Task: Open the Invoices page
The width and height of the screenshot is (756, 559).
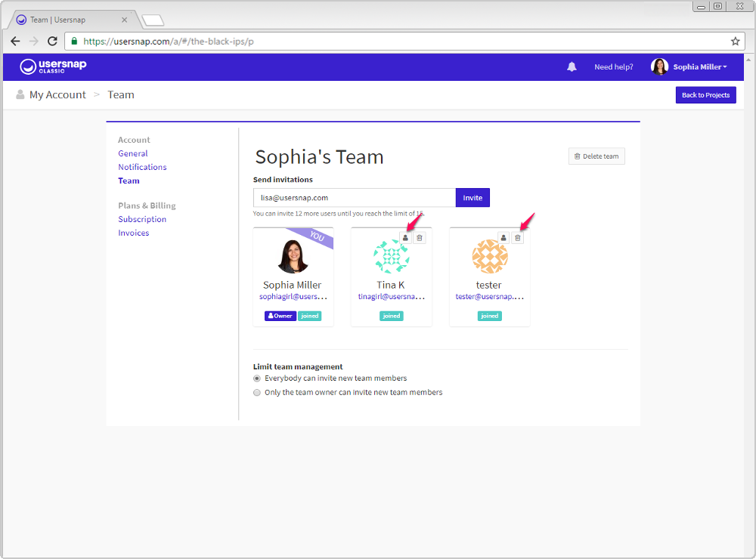Action: 134,233
